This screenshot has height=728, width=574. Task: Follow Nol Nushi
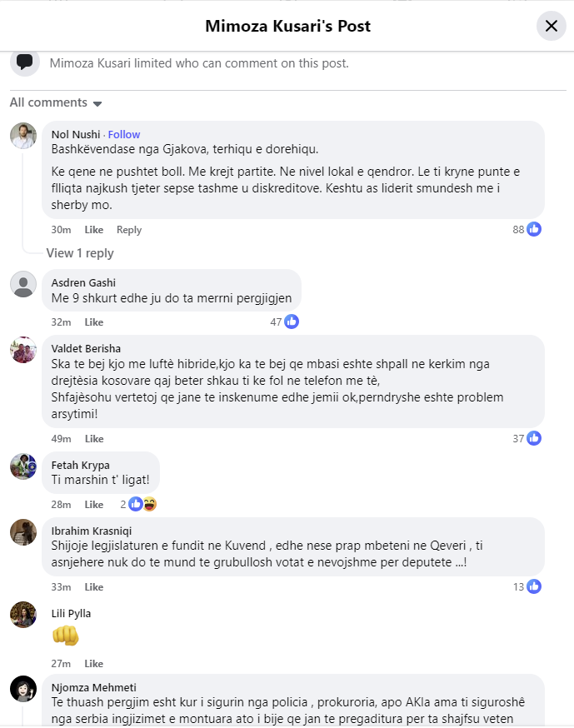[x=124, y=135]
